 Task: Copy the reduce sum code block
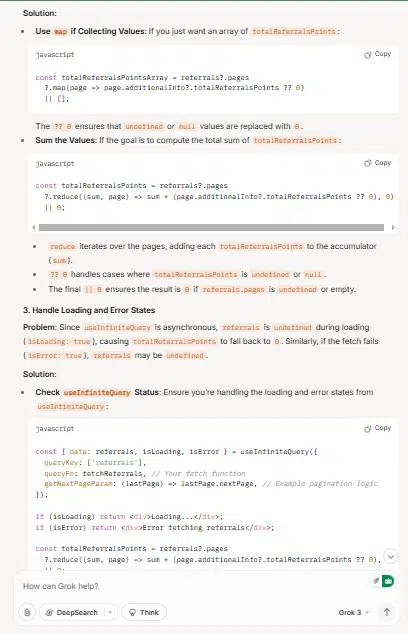(x=377, y=163)
